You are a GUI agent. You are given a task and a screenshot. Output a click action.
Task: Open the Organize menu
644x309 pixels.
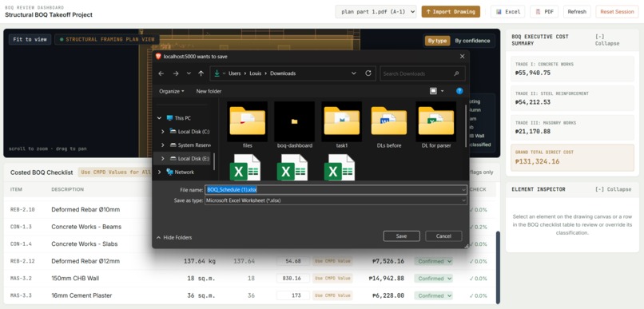click(172, 91)
